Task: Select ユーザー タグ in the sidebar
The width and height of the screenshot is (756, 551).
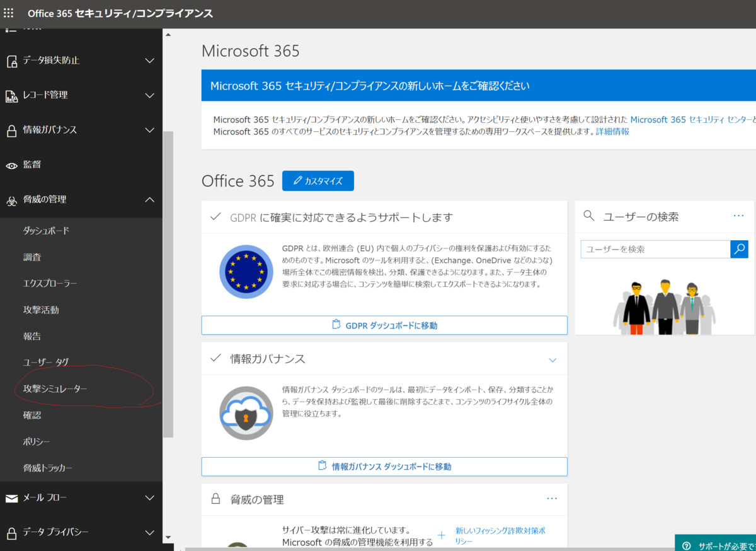Action: (x=46, y=362)
